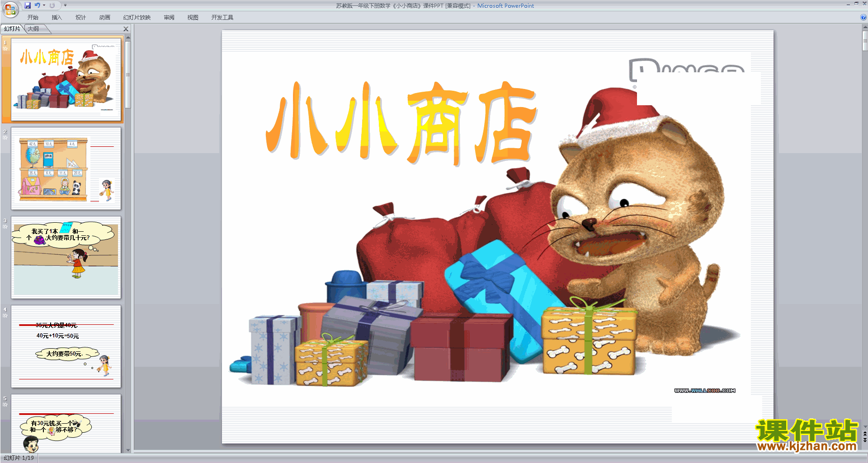Show the 幻灯片 thumbnails pane tab
The width and height of the screenshot is (868, 463).
[x=13, y=29]
